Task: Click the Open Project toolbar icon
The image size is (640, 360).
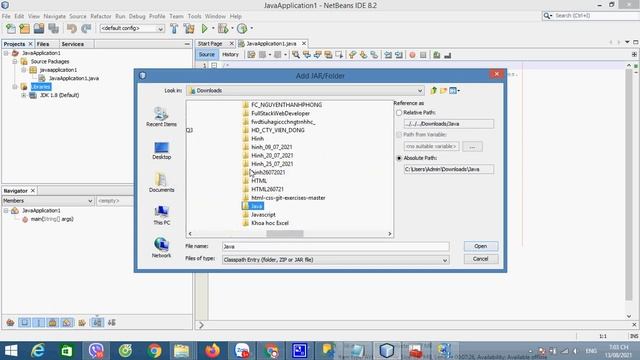Action: pyautogui.click(x=39, y=29)
